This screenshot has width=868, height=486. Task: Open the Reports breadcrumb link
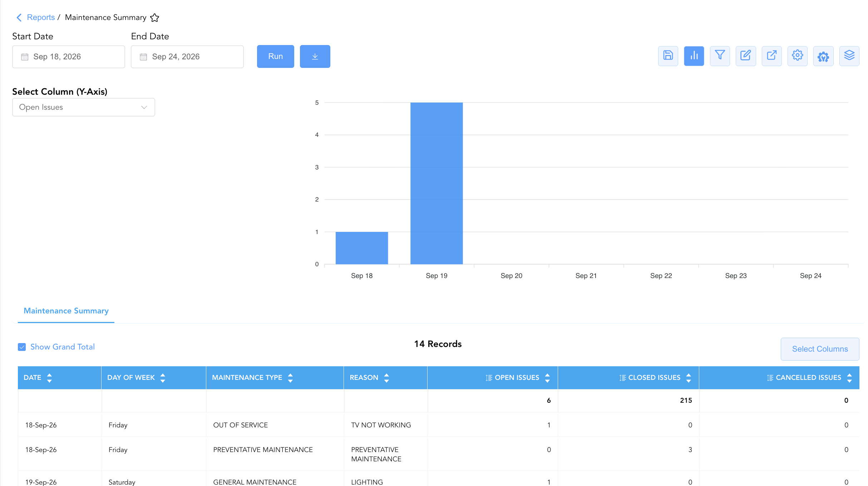(41, 18)
